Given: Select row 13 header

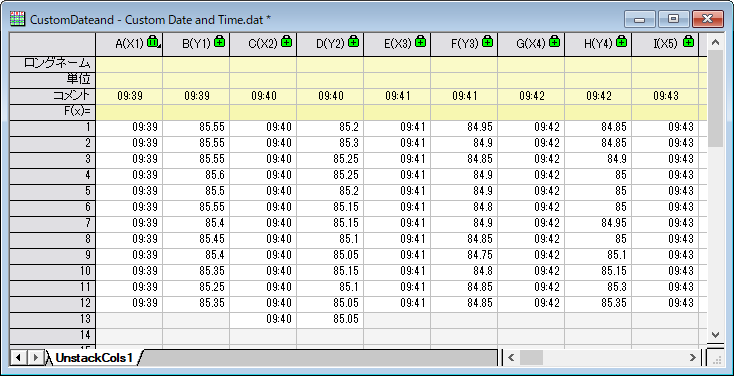Looking at the screenshot, I should click(x=53, y=320).
